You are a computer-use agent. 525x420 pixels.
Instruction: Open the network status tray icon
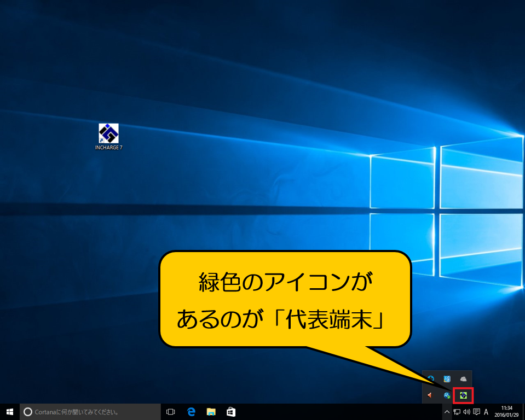[x=457, y=412]
